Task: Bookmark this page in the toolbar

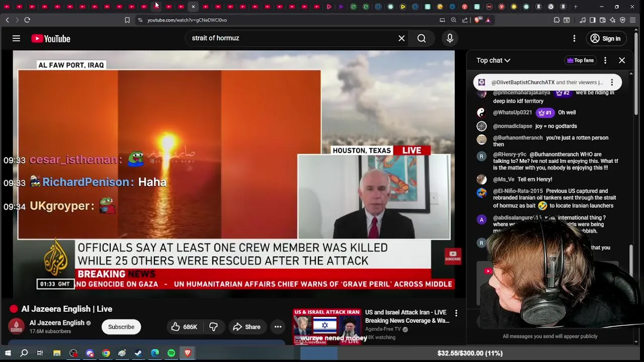Action: [127, 20]
